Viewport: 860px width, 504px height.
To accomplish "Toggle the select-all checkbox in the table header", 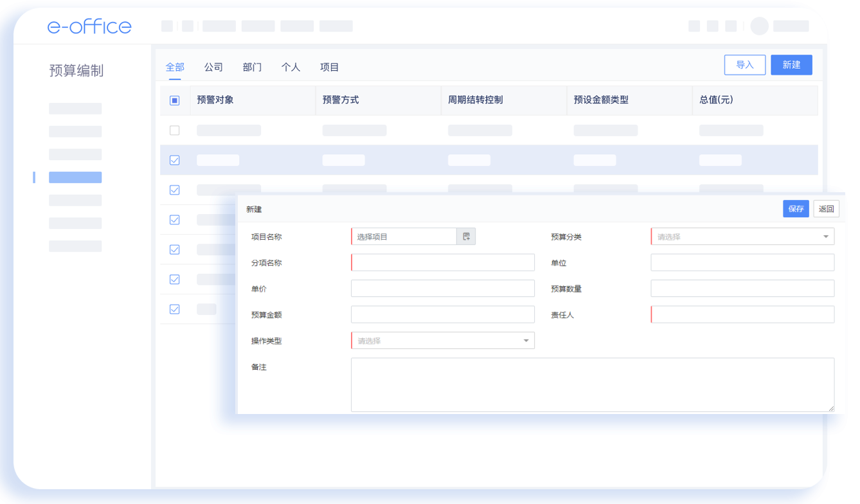I will pos(174,100).
